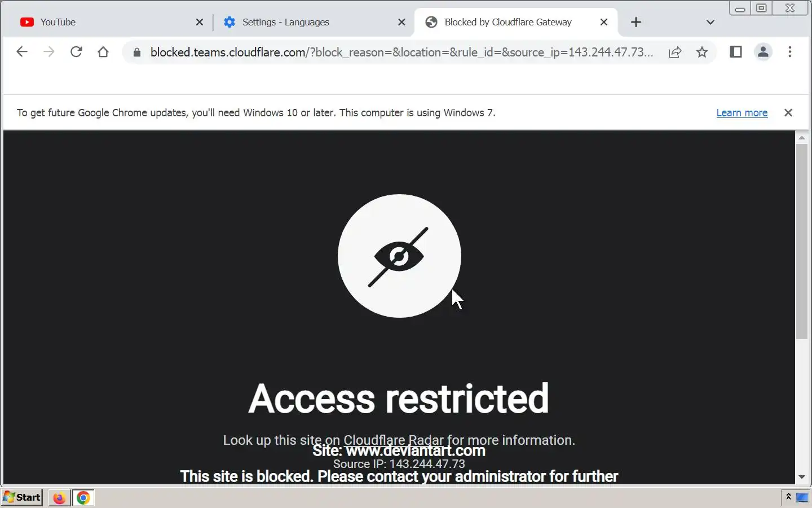Click the page scrollbar down arrow
Image resolution: width=812 pixels, height=508 pixels.
[x=802, y=477]
